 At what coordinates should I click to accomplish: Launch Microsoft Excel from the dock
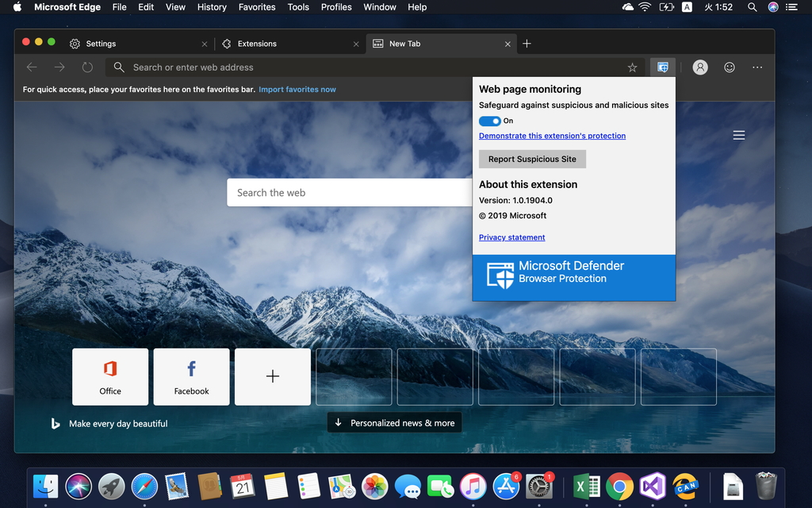pos(586,487)
